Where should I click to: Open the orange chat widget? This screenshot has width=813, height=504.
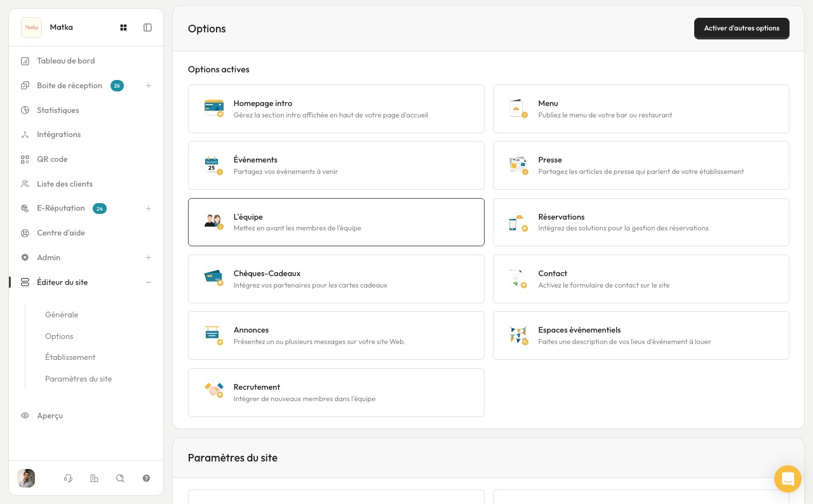pos(788,479)
